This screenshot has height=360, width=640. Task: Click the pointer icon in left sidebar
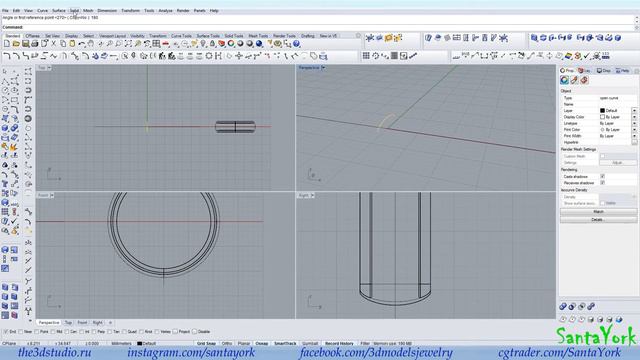coord(5,71)
